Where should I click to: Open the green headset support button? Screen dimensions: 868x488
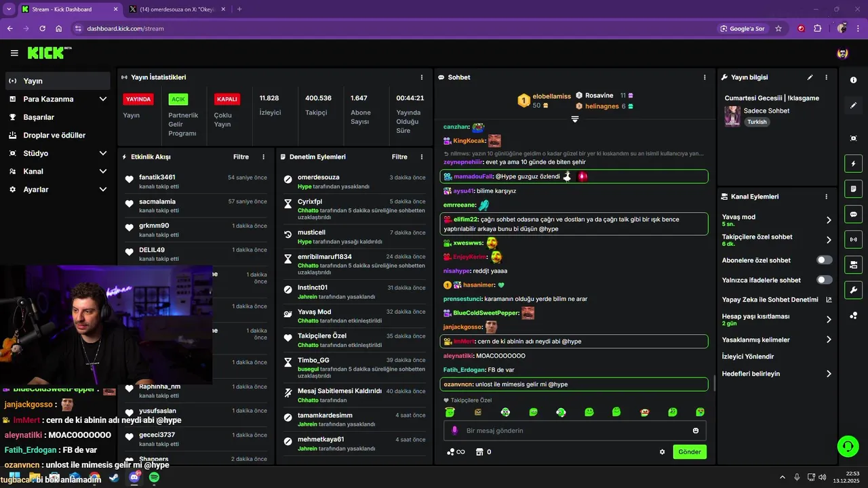point(848,446)
